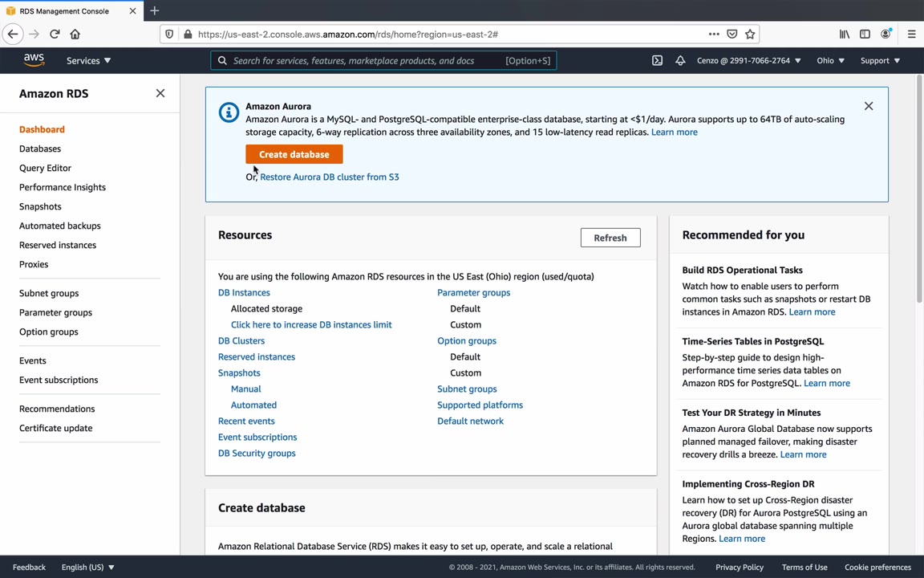
Task: Open Restore Aurora DB cluster from S3 link
Action: [x=329, y=177]
